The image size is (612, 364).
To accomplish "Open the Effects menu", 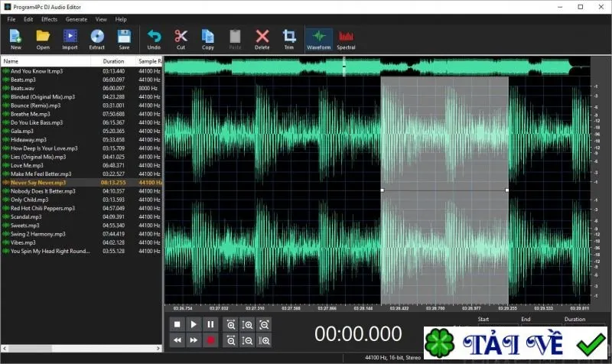I will click(49, 19).
